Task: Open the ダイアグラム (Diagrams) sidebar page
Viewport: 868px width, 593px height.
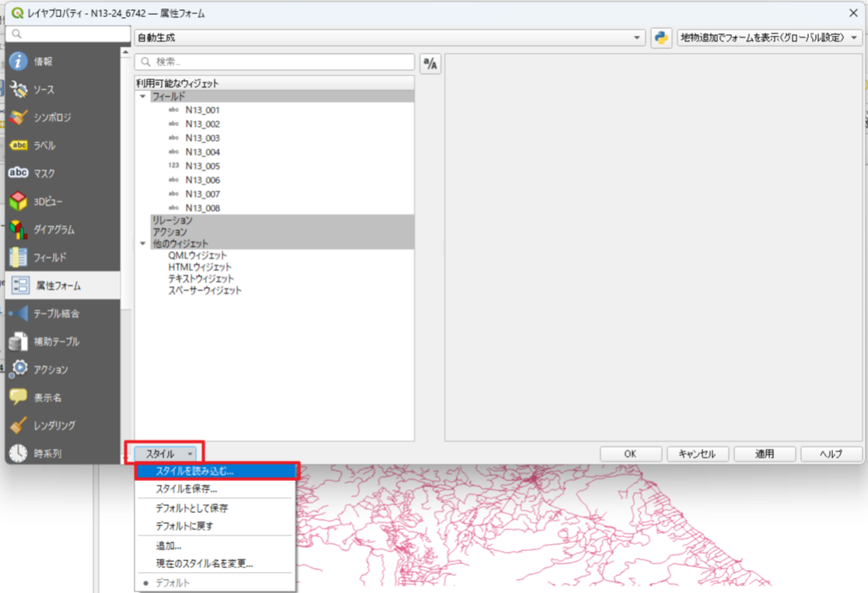Action: (53, 229)
